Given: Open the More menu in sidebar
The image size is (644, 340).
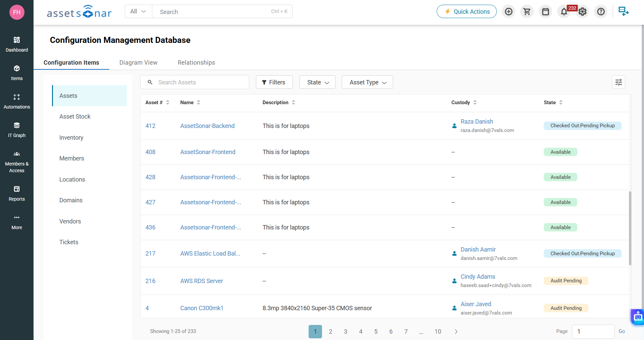Looking at the screenshot, I should point(17,222).
